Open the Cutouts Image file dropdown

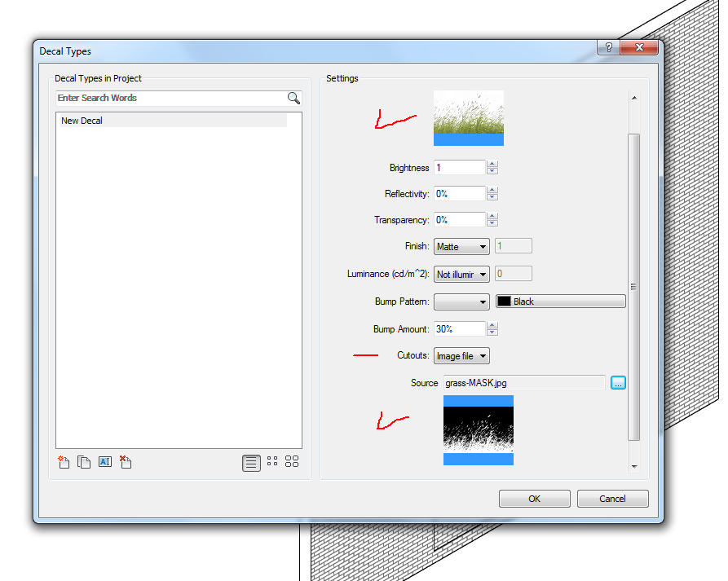pos(461,356)
